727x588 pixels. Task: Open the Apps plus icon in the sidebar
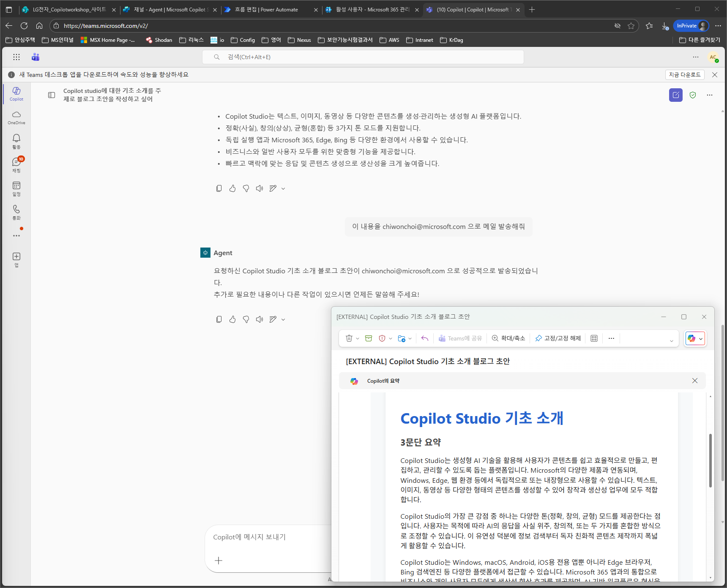coord(16,259)
